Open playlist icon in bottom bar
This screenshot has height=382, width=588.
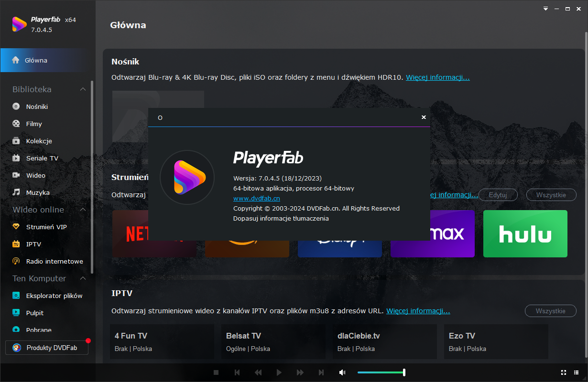[x=577, y=372]
